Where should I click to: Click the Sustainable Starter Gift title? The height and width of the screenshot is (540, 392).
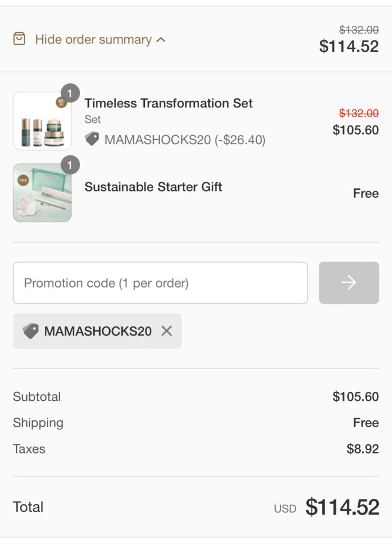point(153,187)
